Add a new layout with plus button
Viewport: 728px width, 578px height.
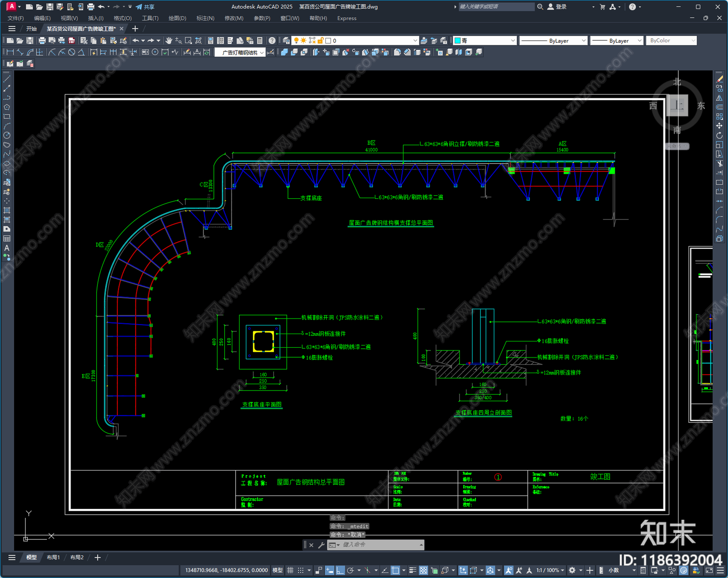[97, 558]
